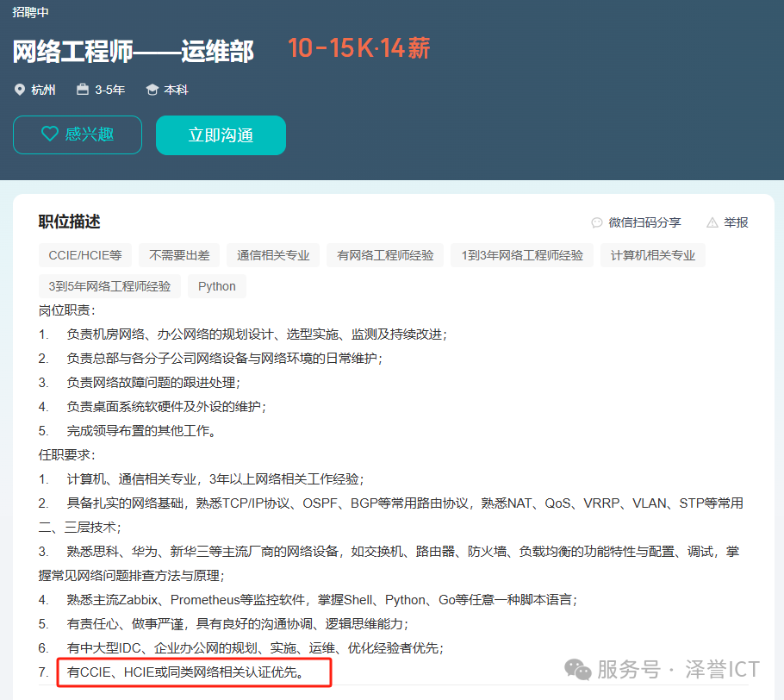Select the CCIE/HCIE等 tag
784x700 pixels.
pyautogui.click(x=85, y=255)
